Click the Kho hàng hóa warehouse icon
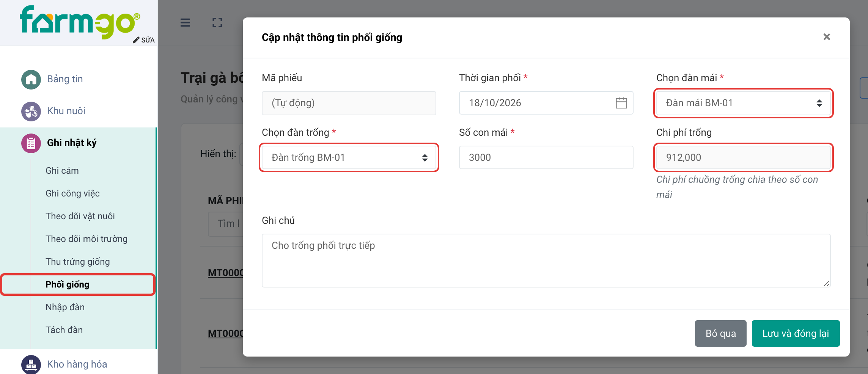Screen dimensions: 868x374 point(31,364)
